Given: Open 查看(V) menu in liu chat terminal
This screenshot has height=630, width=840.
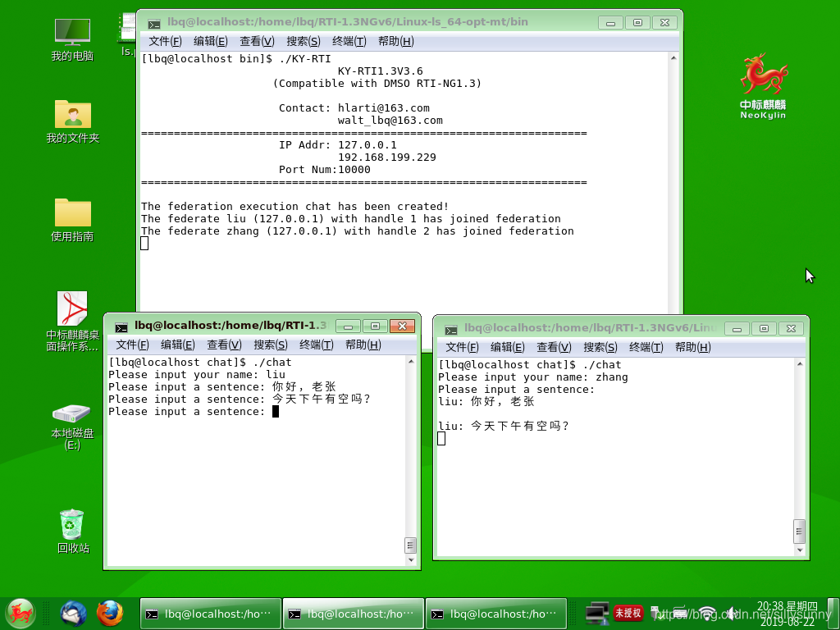Looking at the screenshot, I should 224,345.
